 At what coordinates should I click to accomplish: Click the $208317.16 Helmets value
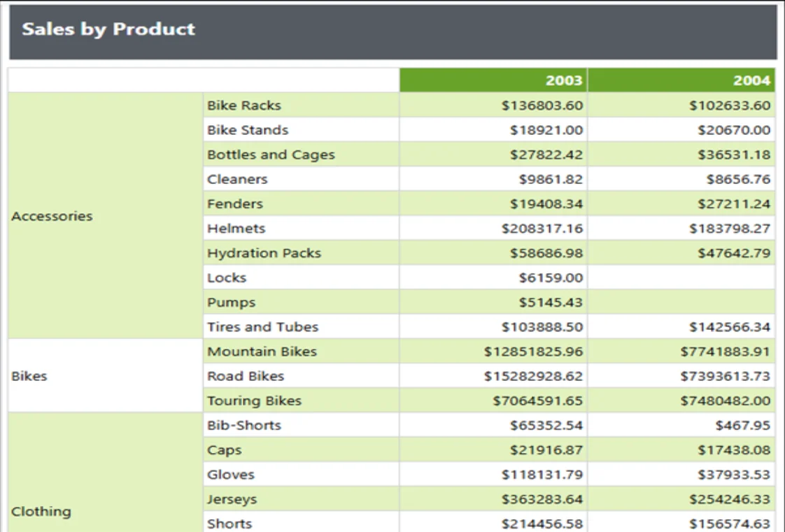coord(542,228)
